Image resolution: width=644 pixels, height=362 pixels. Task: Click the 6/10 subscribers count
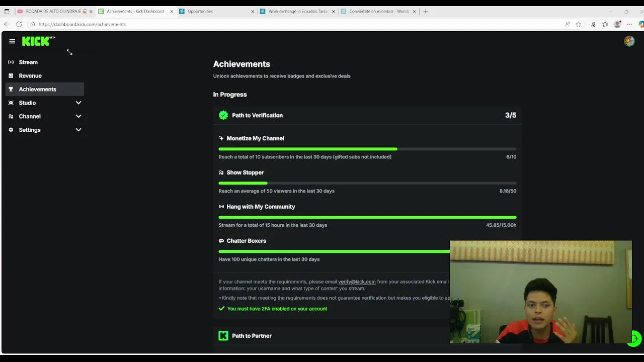pos(511,157)
